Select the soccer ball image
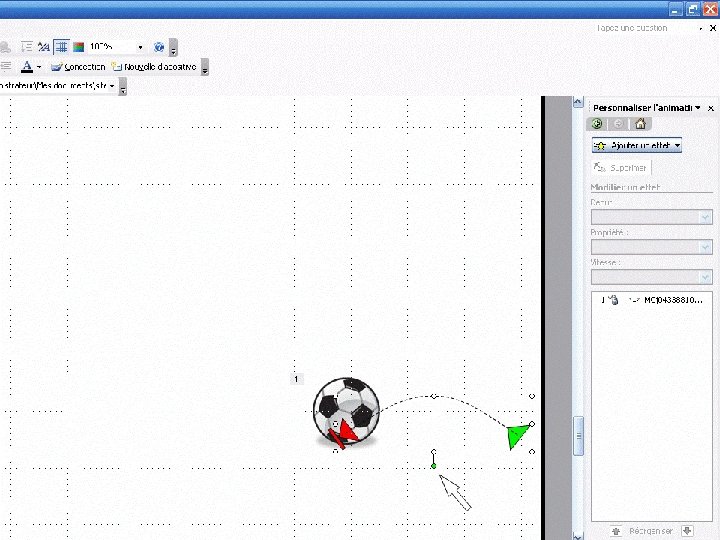 tap(346, 411)
